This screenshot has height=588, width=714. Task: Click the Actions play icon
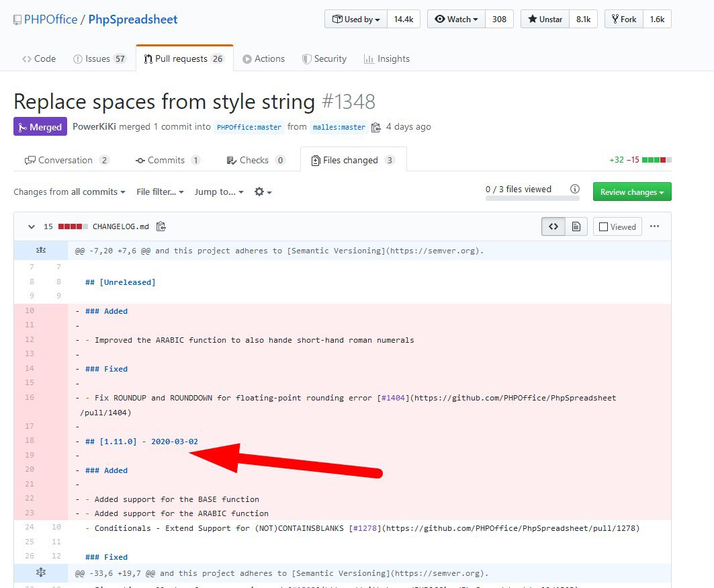tap(247, 58)
